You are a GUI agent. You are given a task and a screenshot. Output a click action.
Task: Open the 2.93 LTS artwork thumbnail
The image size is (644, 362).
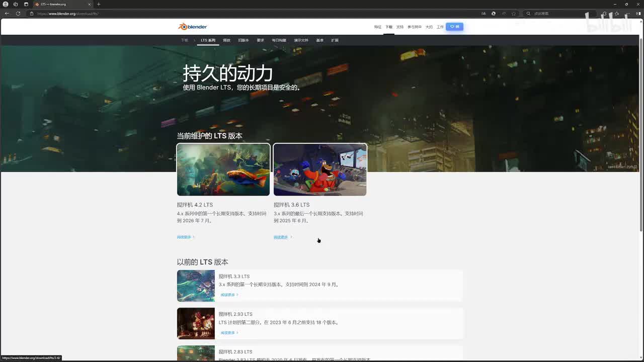point(196,323)
